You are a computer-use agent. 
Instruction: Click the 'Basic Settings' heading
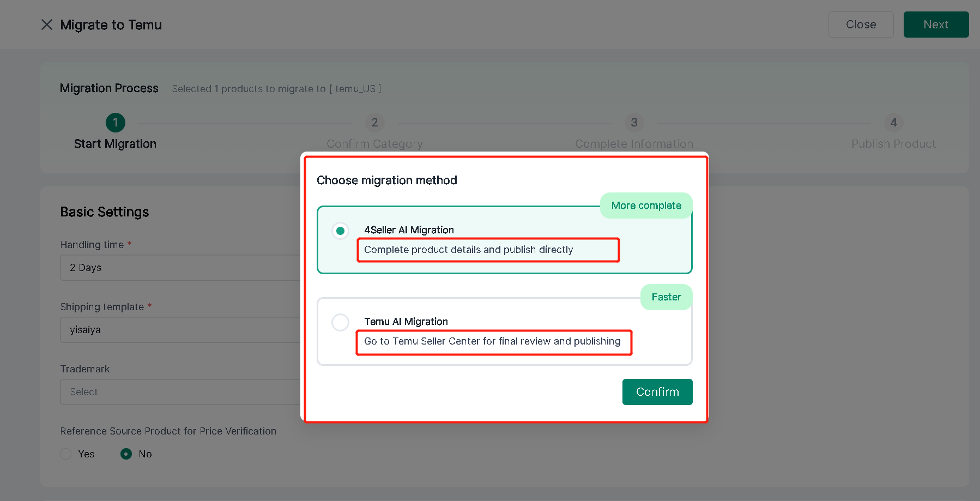click(105, 212)
